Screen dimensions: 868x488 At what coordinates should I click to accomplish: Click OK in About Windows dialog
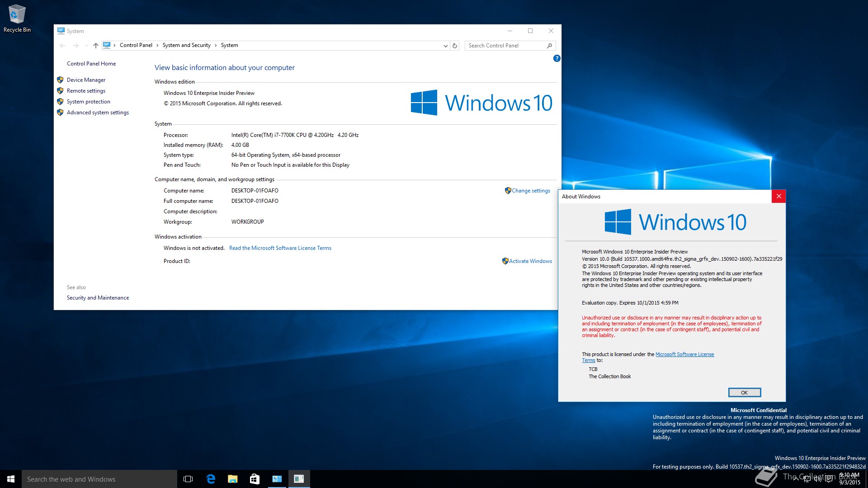pyautogui.click(x=745, y=393)
